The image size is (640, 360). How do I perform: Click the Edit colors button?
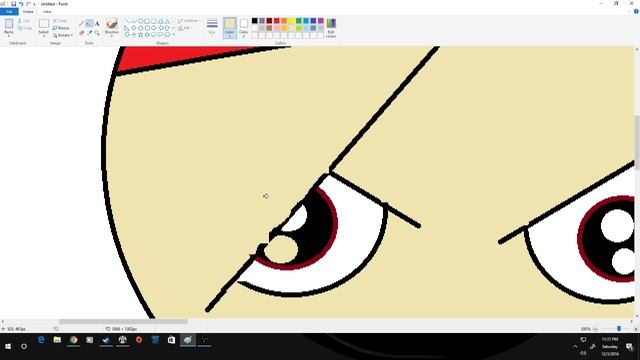(x=331, y=28)
